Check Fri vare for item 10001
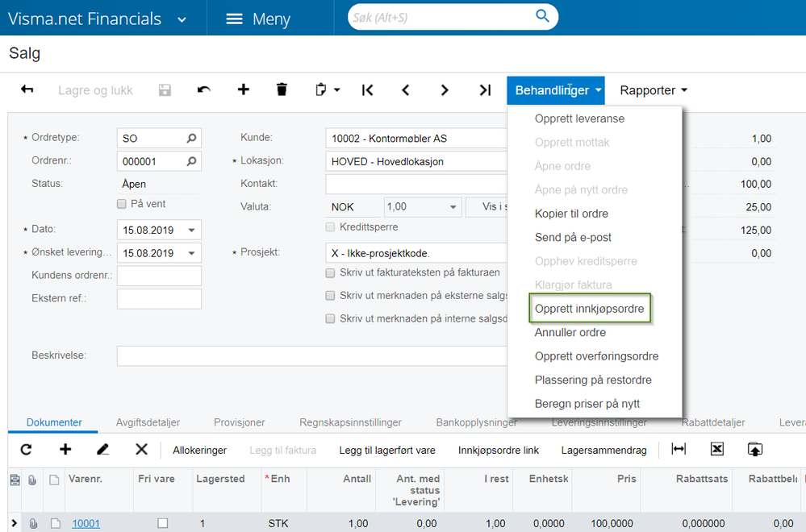 tap(162, 523)
